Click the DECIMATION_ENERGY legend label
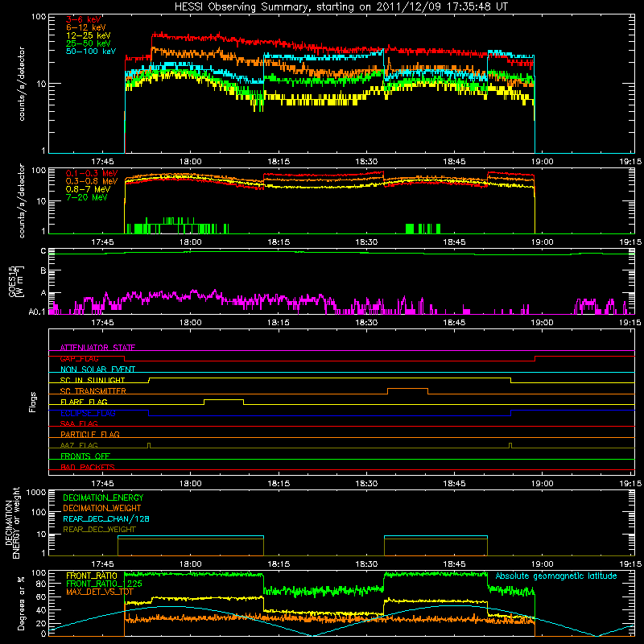This screenshot has height=644, width=644. pyautogui.click(x=103, y=497)
